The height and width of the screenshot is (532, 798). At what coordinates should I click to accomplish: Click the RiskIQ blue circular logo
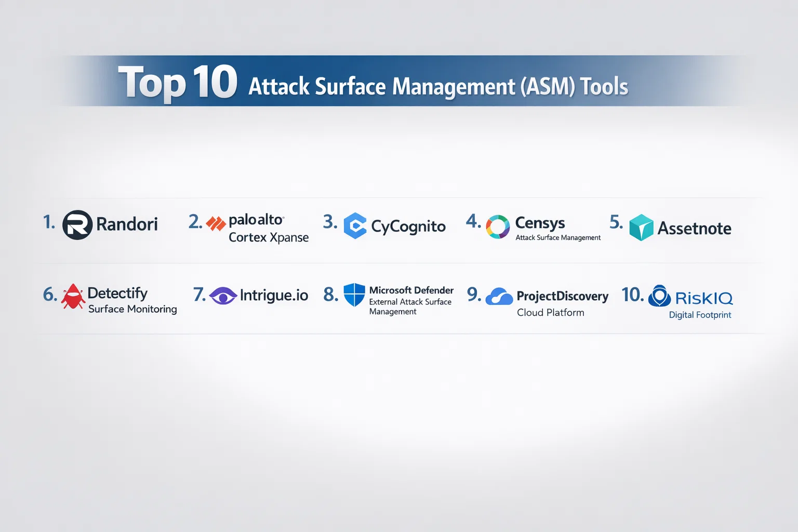coord(659,296)
